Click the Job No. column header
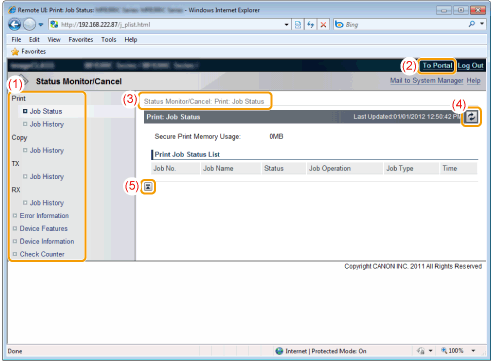492x361 pixels. point(175,168)
